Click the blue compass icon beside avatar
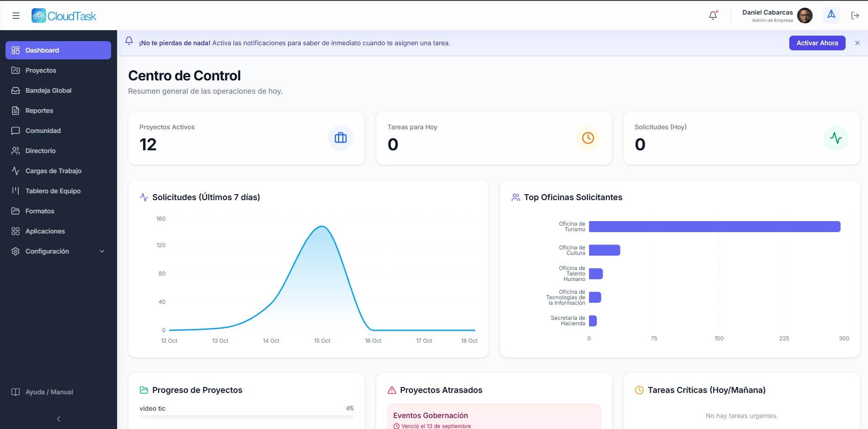Screen dimensions: 868x429 click(x=831, y=15)
